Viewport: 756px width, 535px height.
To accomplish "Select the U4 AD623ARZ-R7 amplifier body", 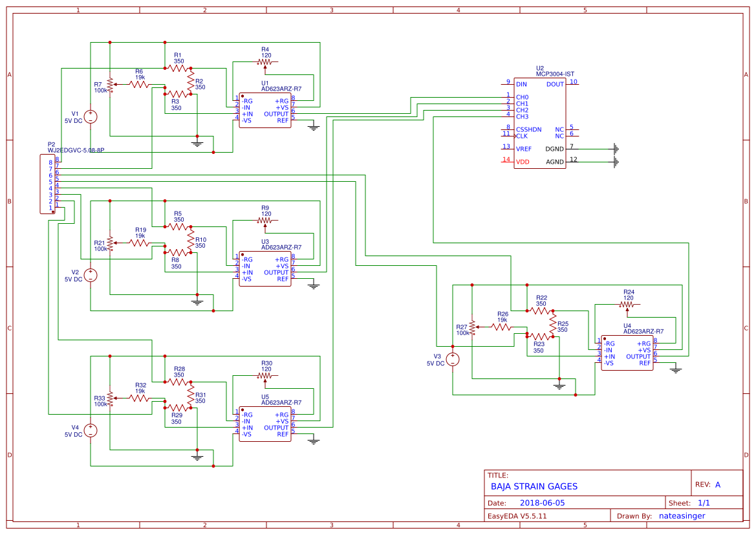I will click(x=627, y=353).
